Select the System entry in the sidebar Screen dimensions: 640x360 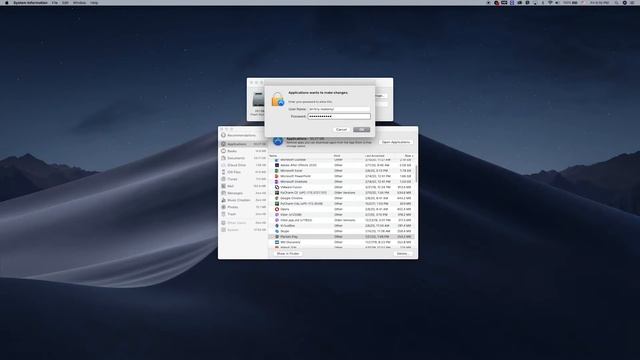click(243, 230)
